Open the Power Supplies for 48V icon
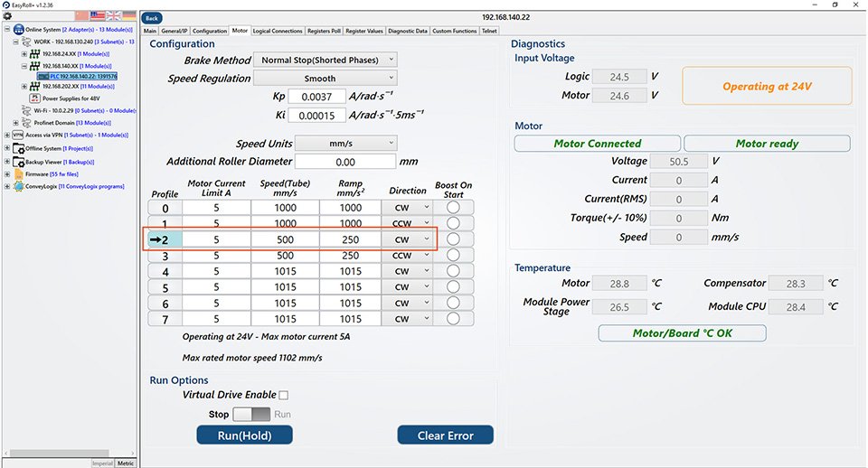This screenshot has height=468, width=868. (x=35, y=98)
